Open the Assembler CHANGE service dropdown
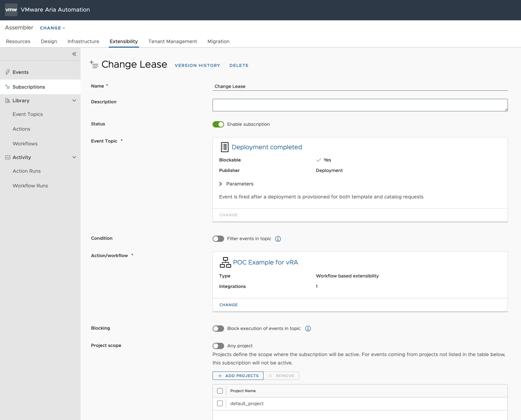 53,28
